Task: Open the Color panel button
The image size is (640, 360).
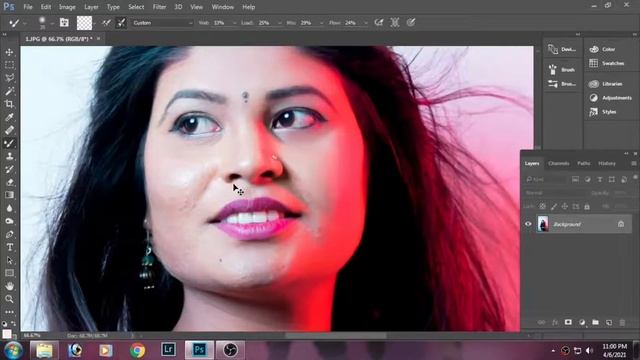Action: tap(602, 49)
